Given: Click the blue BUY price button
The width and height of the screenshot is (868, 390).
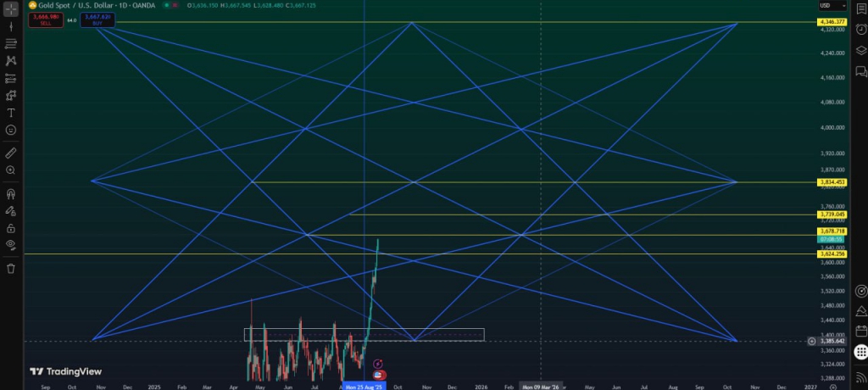Looking at the screenshot, I should (97, 19).
